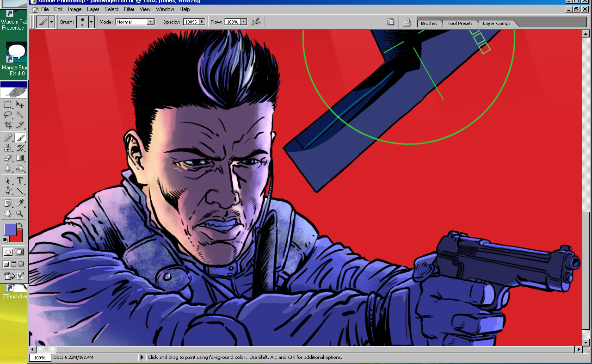Viewport: 592px width, 364px height.
Task: Select the Blur tool
Action: tap(8, 168)
